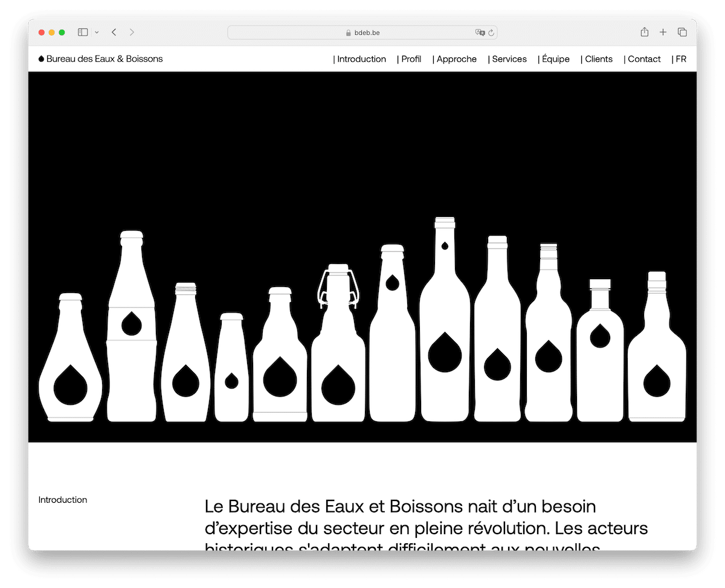
Task: Navigate to the Équipe section
Action: point(555,59)
